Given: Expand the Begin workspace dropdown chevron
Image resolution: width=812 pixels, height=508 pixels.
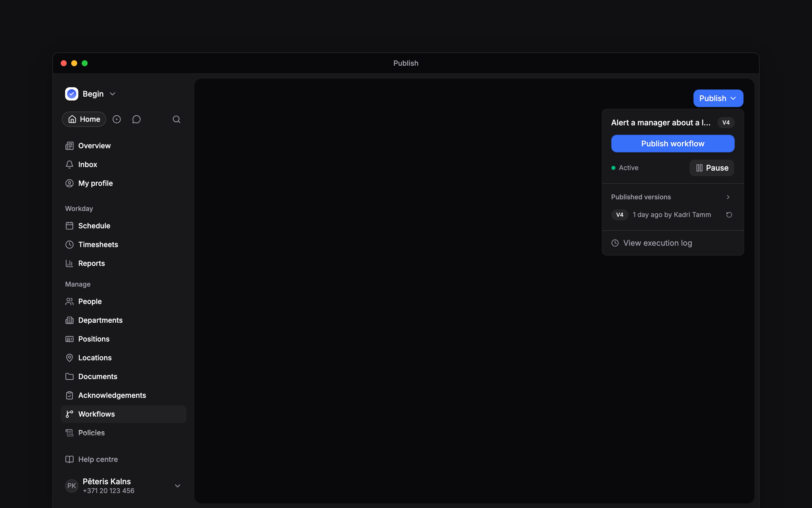Looking at the screenshot, I should click(x=113, y=94).
